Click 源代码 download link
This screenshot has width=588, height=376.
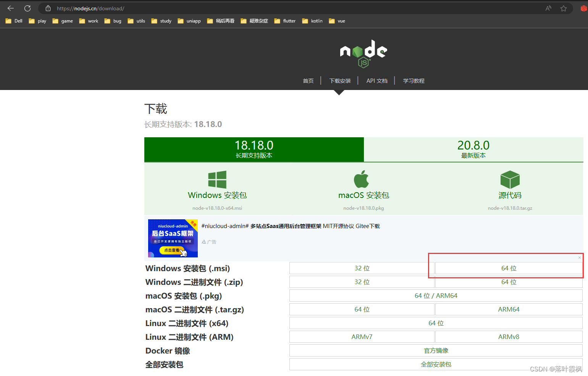tap(510, 195)
